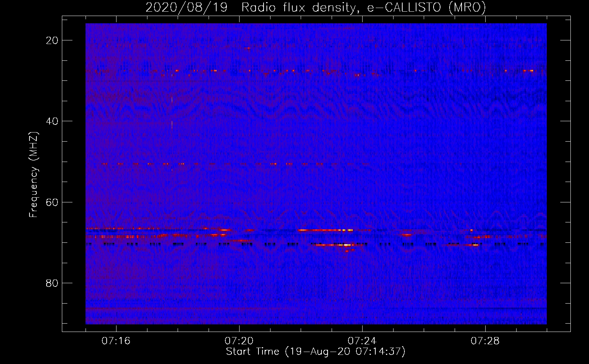This screenshot has height=364, width=589.
Task: Click the 07:24 time tick label
Action: point(362,341)
